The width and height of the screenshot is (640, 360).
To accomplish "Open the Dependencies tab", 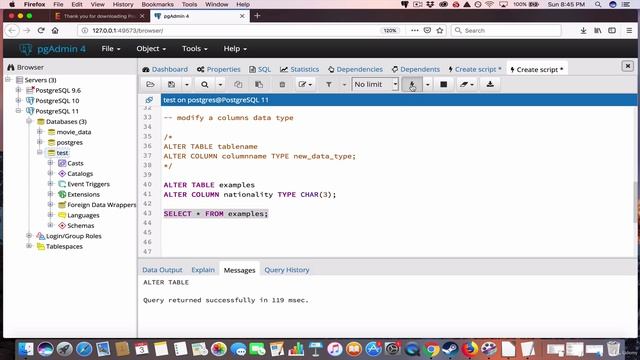I will (355, 69).
